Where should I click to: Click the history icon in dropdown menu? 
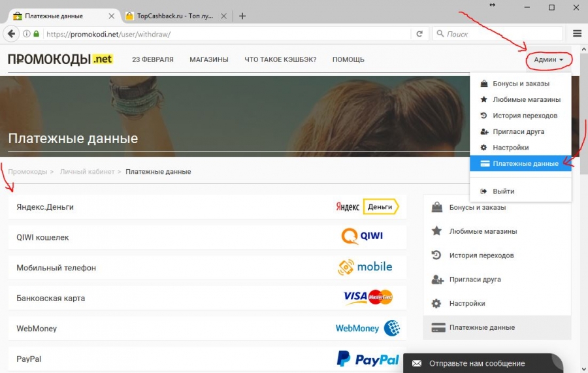[x=484, y=116]
